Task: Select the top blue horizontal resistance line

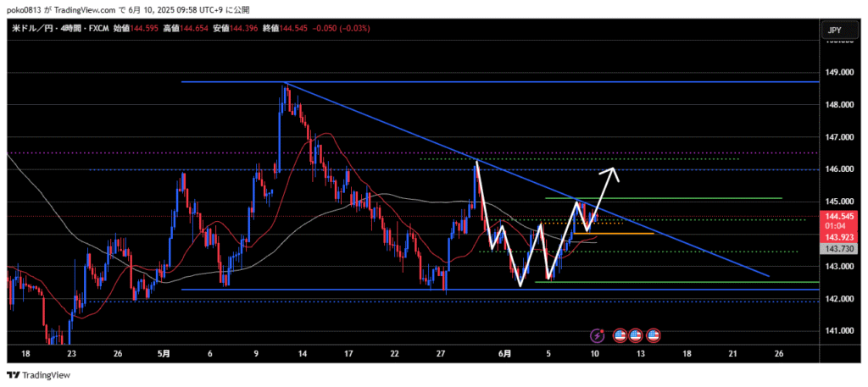Action: click(509, 82)
